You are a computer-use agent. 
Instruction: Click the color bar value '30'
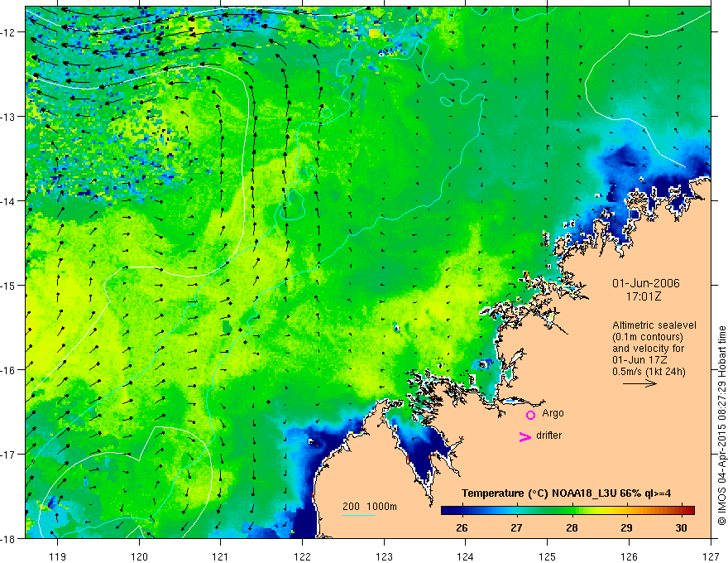[x=681, y=527]
